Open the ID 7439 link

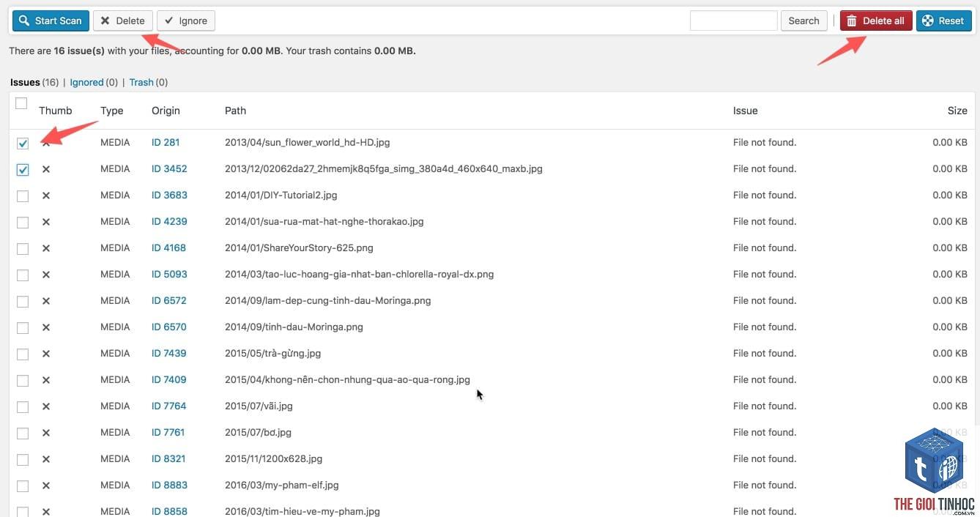pyautogui.click(x=169, y=353)
